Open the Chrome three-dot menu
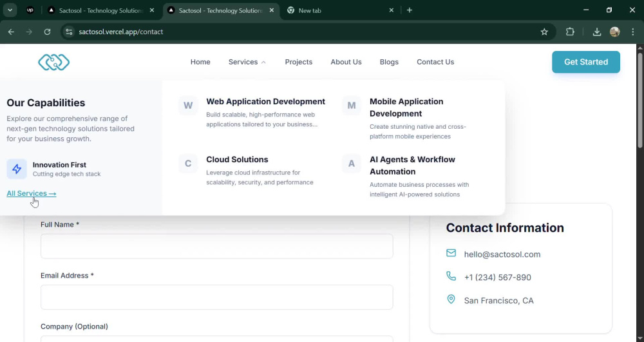The image size is (644, 342). click(x=632, y=32)
